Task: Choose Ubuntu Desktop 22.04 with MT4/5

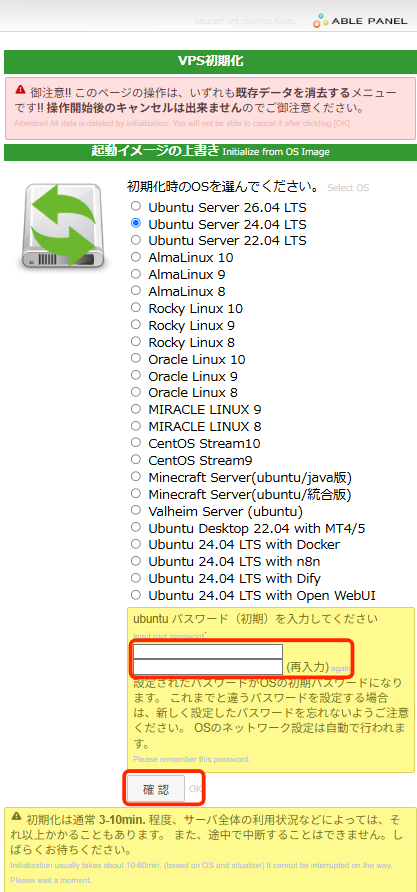Action: coord(135,526)
